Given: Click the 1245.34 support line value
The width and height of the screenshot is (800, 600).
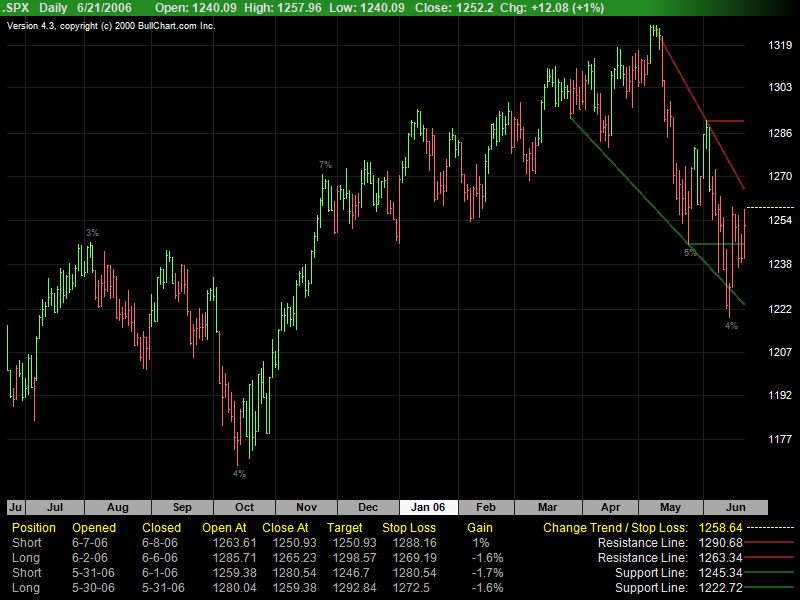Looking at the screenshot, I should 720,573.
